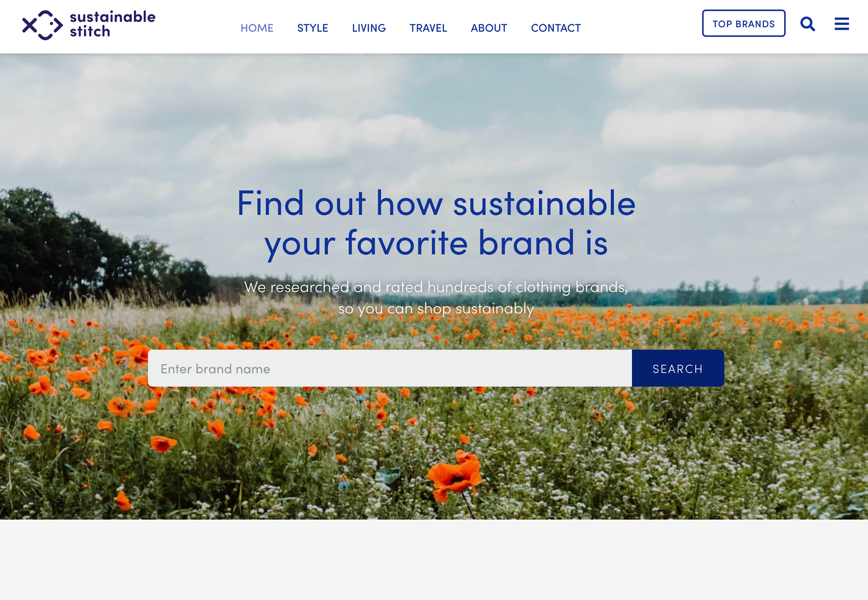The image size is (868, 600).
Task: Click the grey section below the hero
Action: pos(434,560)
